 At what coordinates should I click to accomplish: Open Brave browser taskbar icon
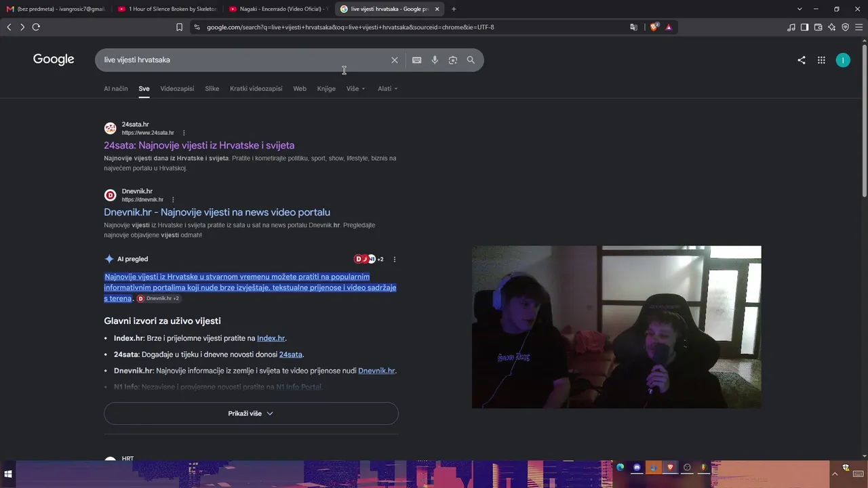pos(671,467)
